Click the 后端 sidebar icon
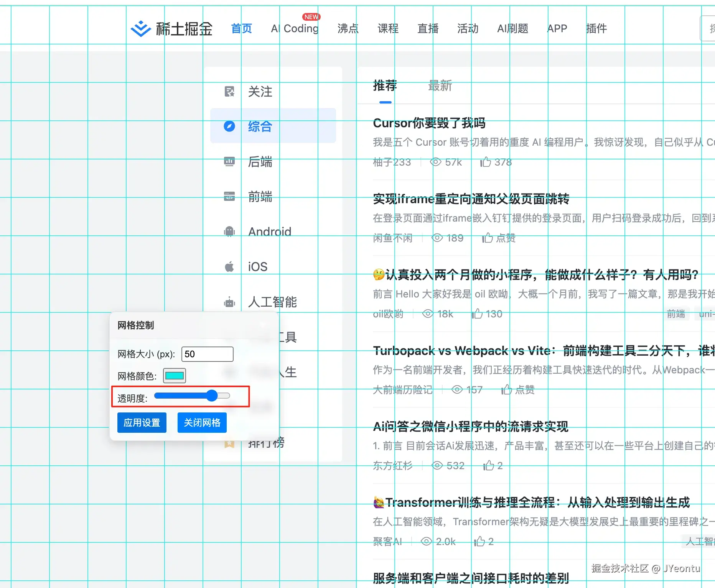715x588 pixels. (x=229, y=161)
